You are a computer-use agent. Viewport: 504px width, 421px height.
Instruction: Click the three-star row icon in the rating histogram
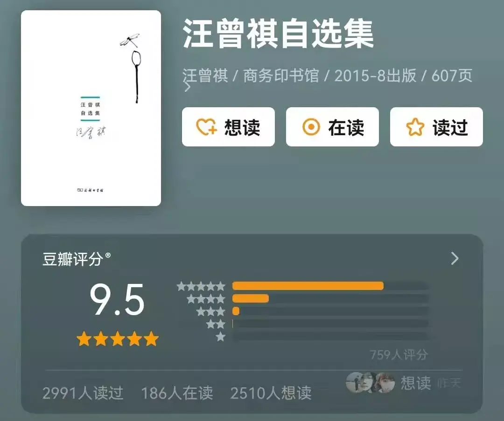(x=211, y=311)
